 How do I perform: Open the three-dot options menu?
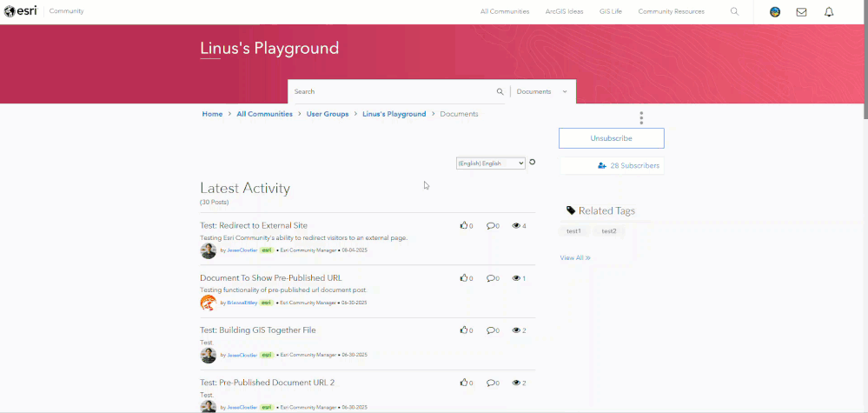[641, 118]
